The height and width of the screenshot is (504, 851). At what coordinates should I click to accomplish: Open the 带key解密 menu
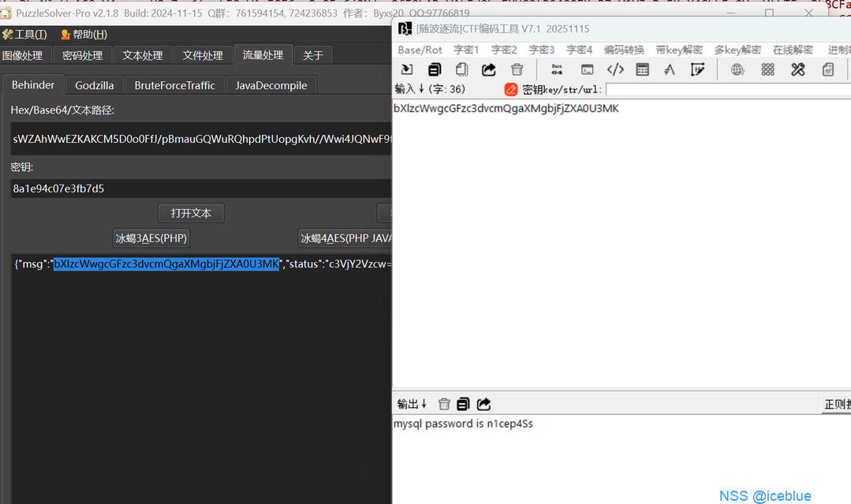click(x=678, y=50)
